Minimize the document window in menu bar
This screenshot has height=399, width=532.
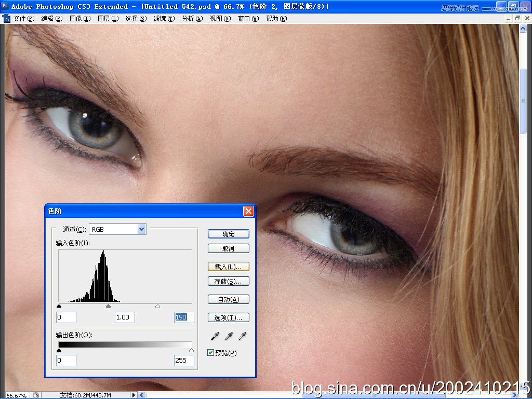(508, 19)
